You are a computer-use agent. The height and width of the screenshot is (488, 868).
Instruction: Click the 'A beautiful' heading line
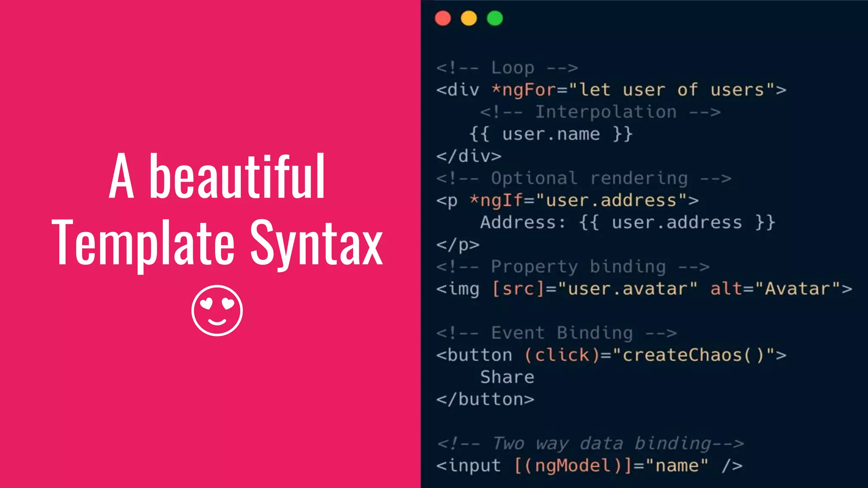tap(217, 176)
